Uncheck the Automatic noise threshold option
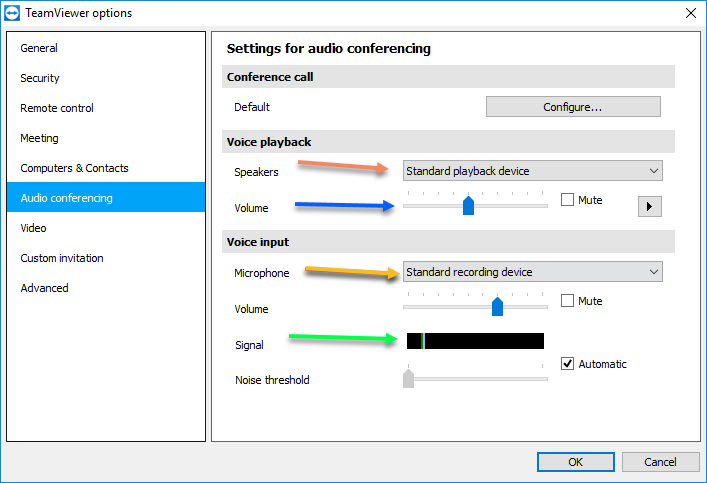This screenshot has width=707, height=483. point(567,363)
